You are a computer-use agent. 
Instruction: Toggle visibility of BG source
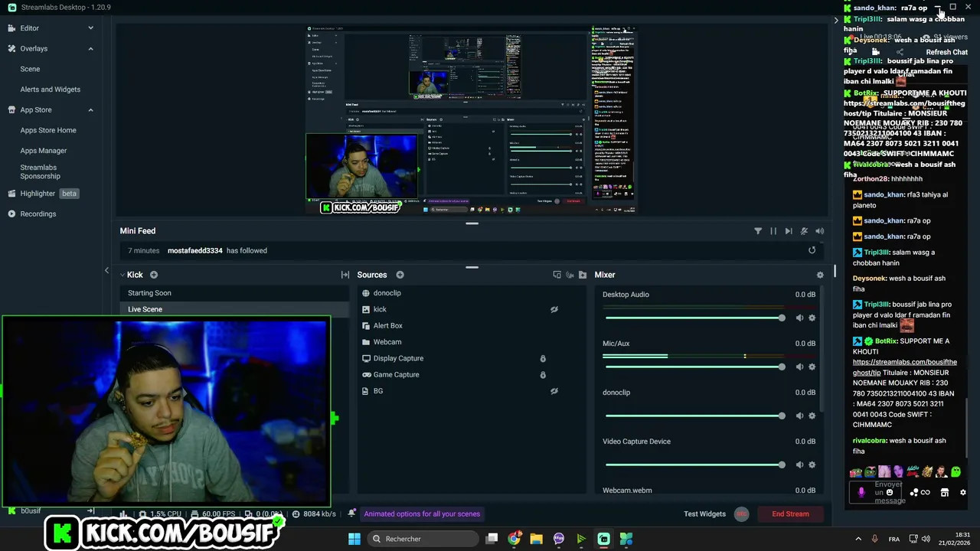554,391
